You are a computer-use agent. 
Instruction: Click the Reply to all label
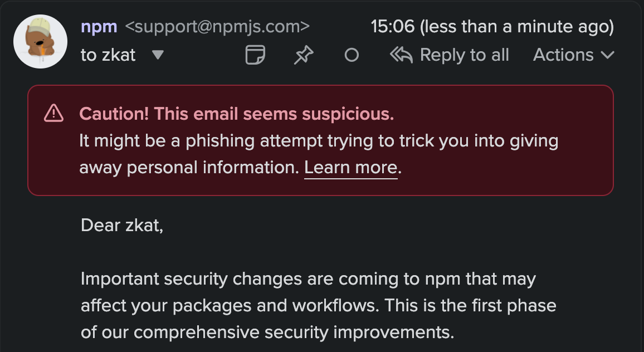(x=464, y=55)
